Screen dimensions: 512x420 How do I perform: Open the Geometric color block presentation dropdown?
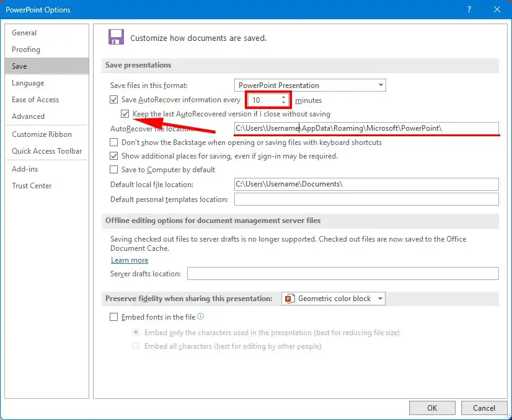(333, 299)
